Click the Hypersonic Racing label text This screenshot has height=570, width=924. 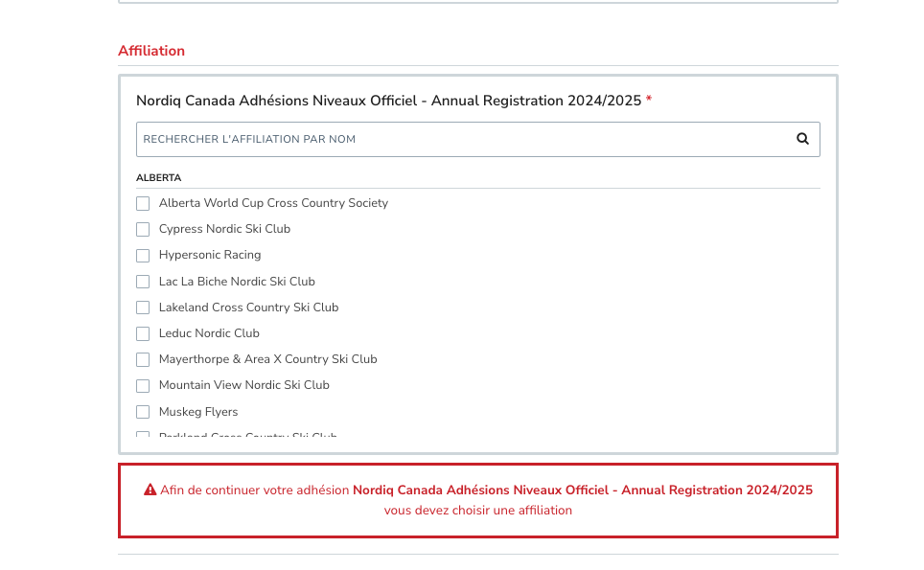click(210, 255)
